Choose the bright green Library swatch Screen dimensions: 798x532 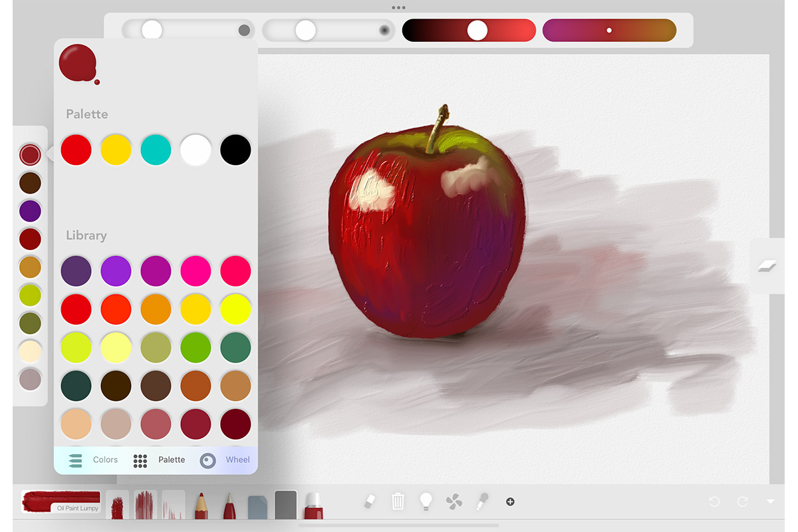click(196, 347)
